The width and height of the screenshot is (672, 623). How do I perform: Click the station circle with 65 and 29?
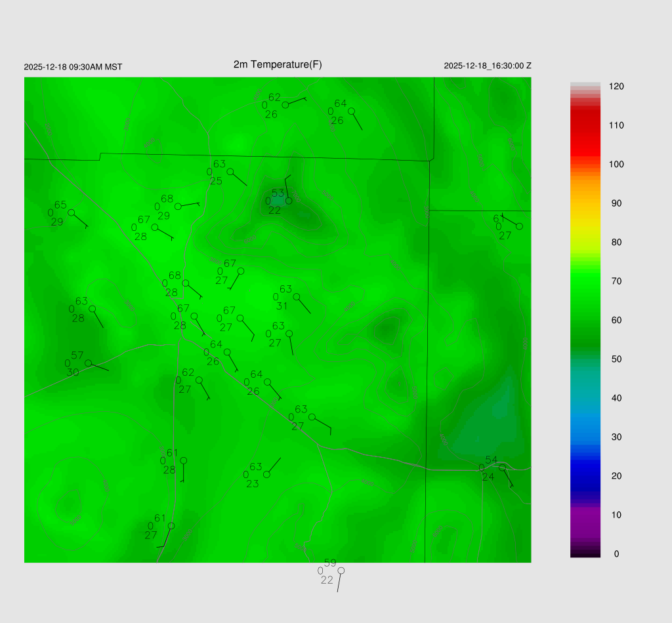coord(71,212)
